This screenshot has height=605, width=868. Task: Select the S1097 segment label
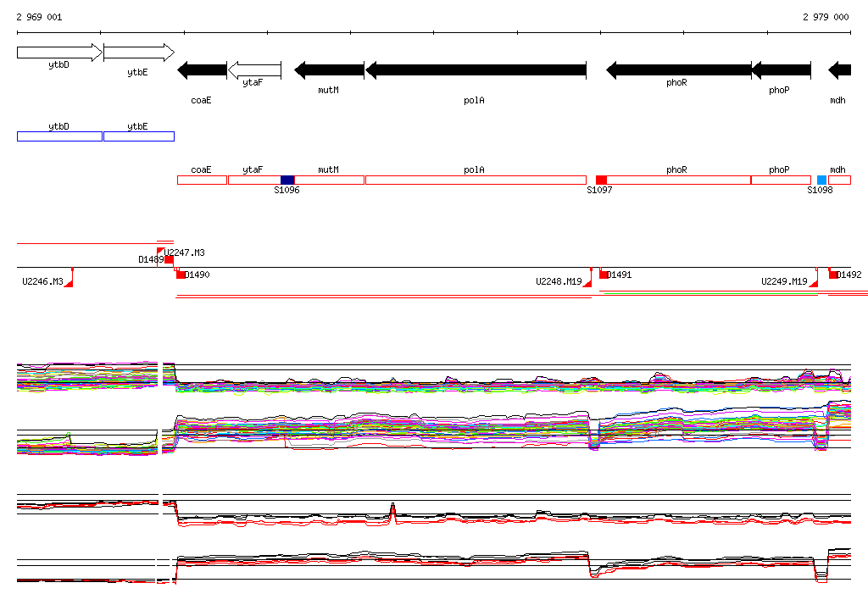click(599, 190)
